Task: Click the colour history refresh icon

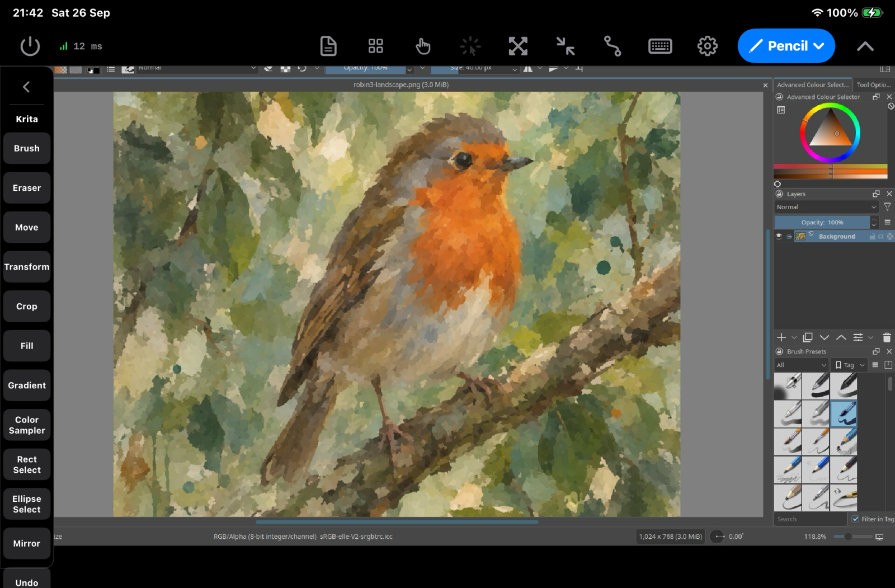Action: (x=778, y=184)
